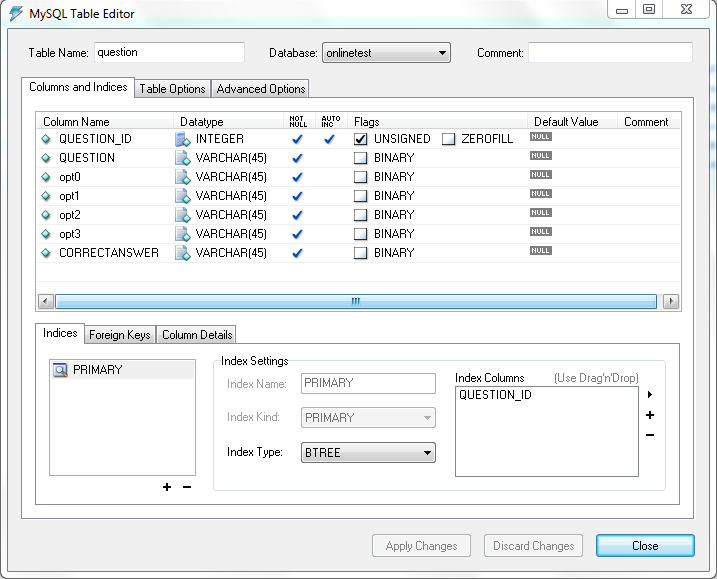717x579 pixels.
Task: Click the arrow icon beside Index Columns list
Action: coord(650,394)
